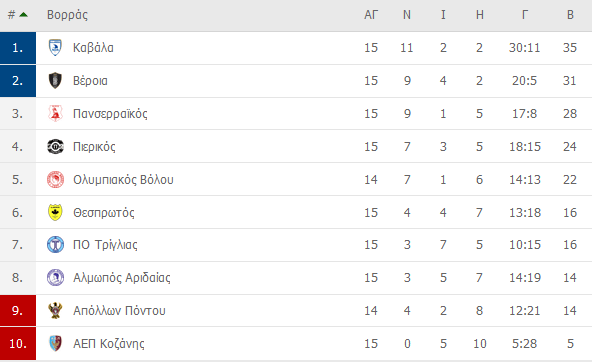
Task: Click the ΑΕΠ Κοζάνης shield icon
Action: pyautogui.click(x=55, y=344)
